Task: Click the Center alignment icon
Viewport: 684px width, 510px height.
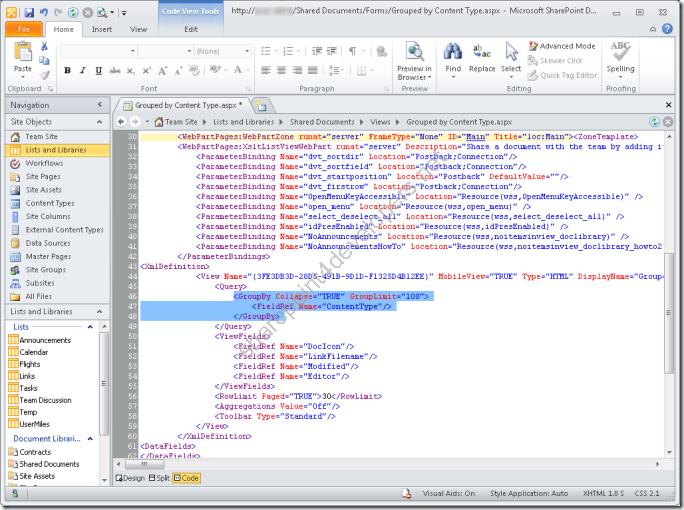Action: point(282,70)
